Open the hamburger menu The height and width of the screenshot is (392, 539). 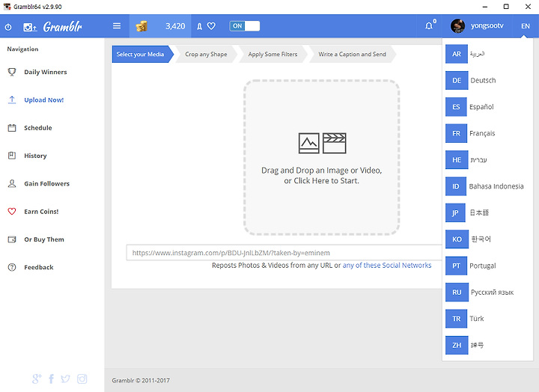117,25
